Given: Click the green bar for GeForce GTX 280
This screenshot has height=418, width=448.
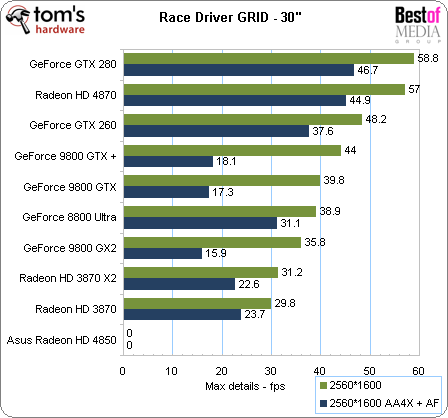Looking at the screenshot, I should 269,59.
